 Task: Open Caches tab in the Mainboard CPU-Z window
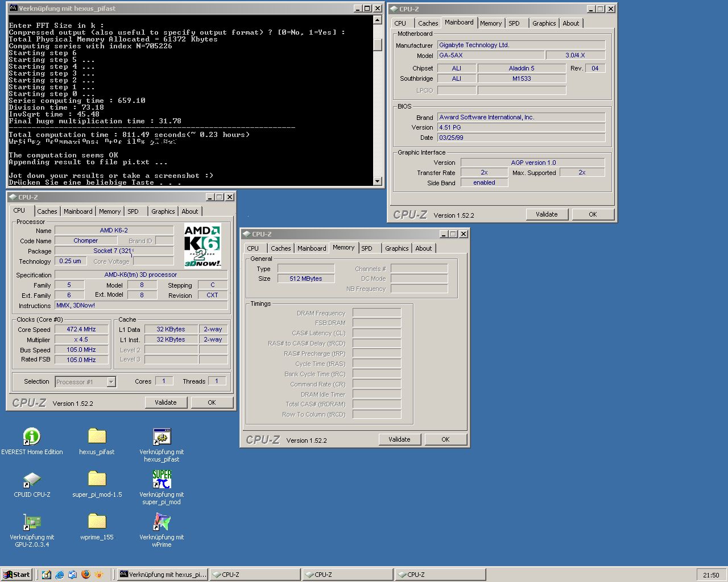click(x=428, y=23)
